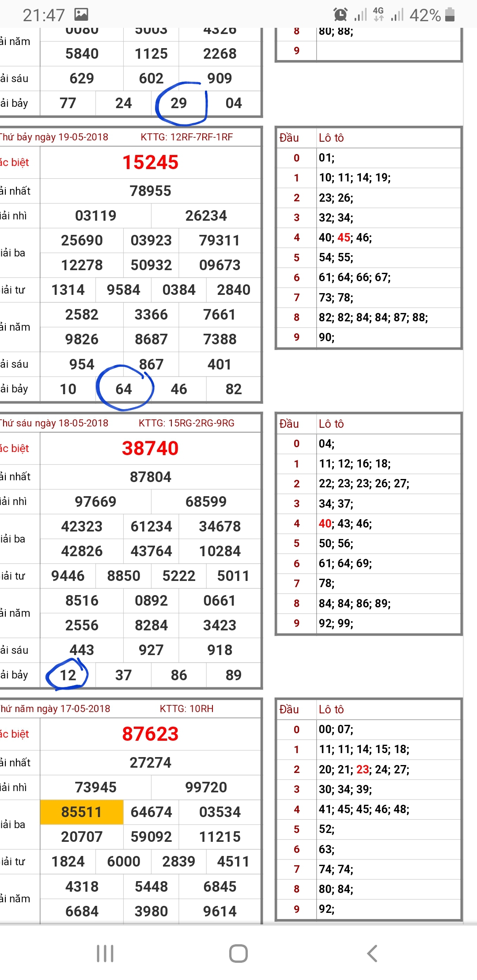The width and height of the screenshot is (477, 980).
Task: Tap first prize number 78955
Action: coord(150,191)
